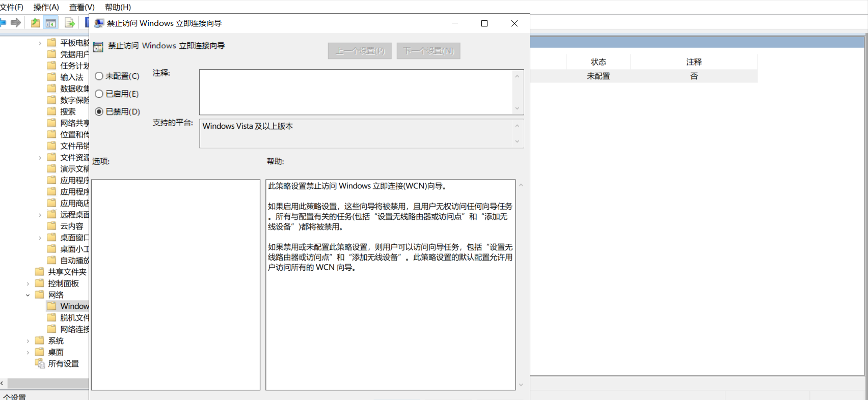
Task: Click the help text scrollbar down arrow
Action: click(x=521, y=385)
